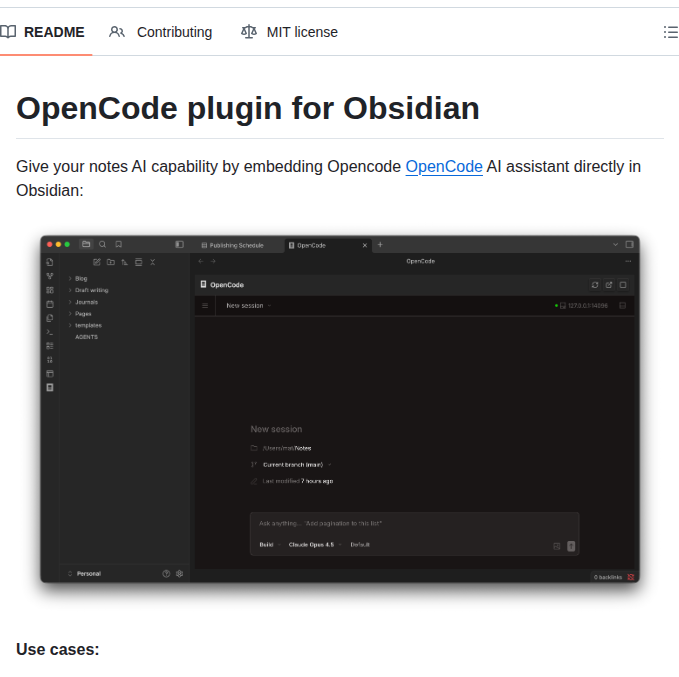Open the Build agent dropdown in screenshot
This screenshot has height=677, width=679.
coord(270,545)
